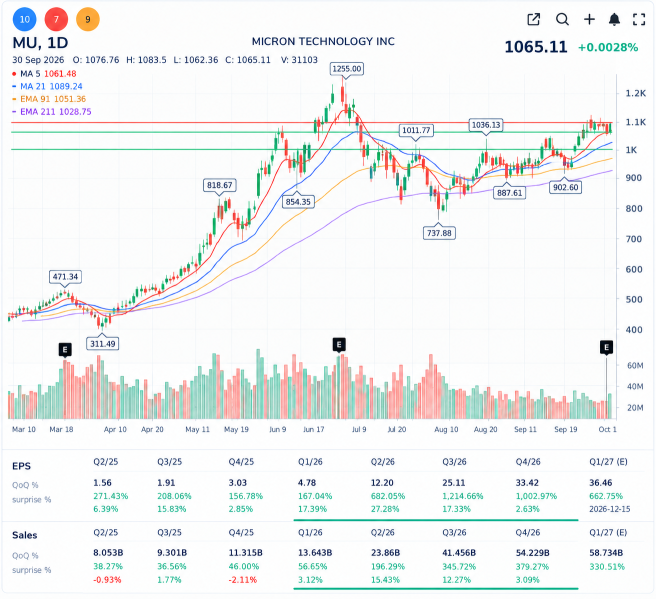Click sales value 8.053B
The image size is (656, 599).
[108, 553]
